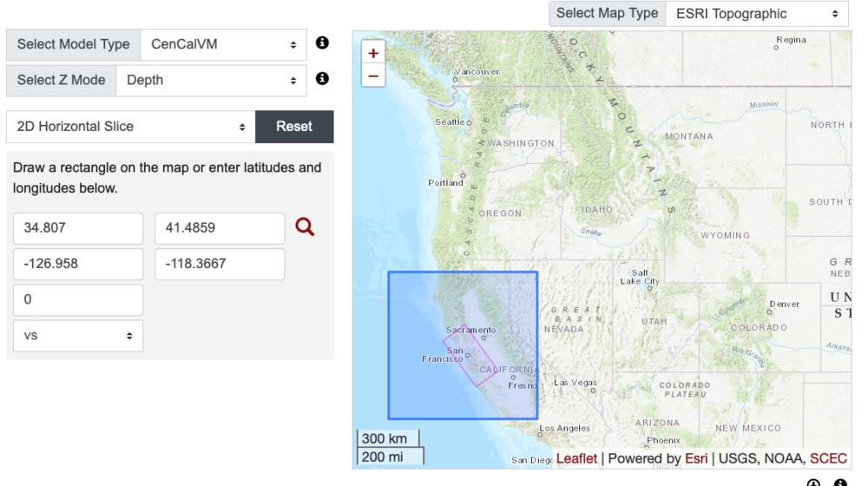Follow the Esri link
868x486 pixels.
[694, 458]
